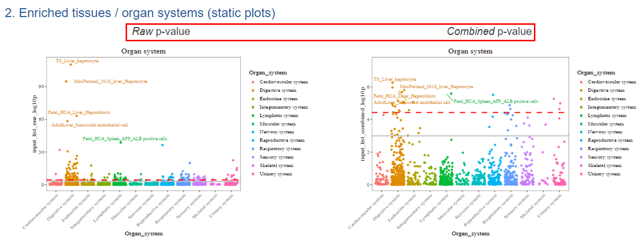Click the "2. Enriched tissues / organ systems" heading
The image size is (644, 240).
click(x=140, y=13)
